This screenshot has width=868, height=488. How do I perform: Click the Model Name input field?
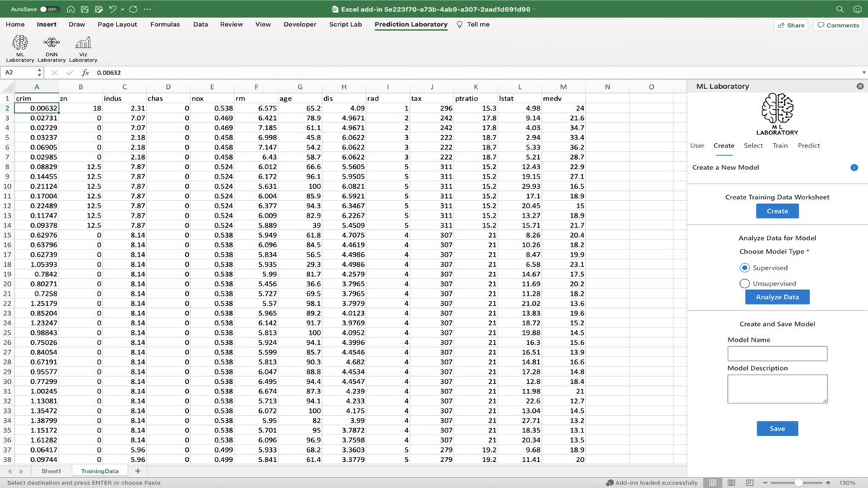(777, 354)
